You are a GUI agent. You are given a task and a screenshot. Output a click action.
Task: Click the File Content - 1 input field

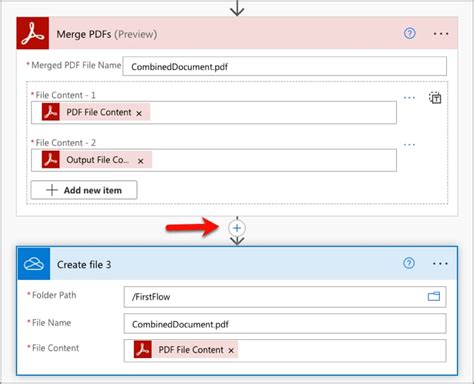pos(214,113)
